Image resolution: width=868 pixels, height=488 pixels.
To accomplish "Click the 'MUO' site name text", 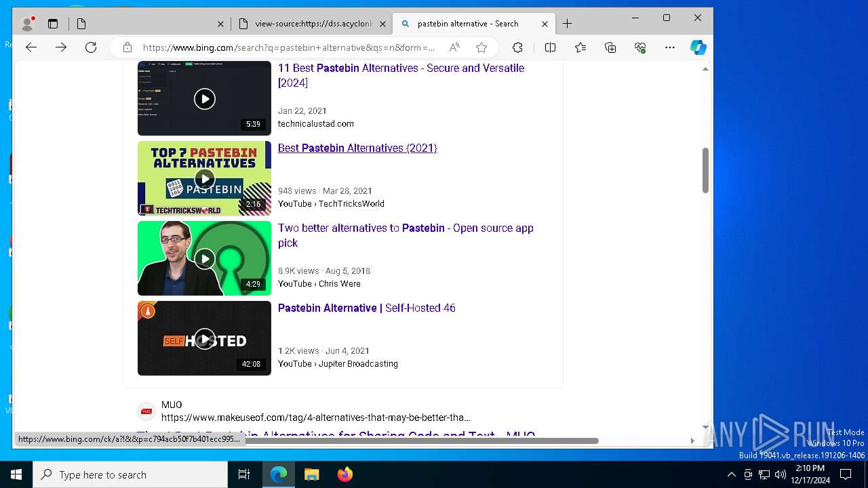I will pyautogui.click(x=172, y=405).
